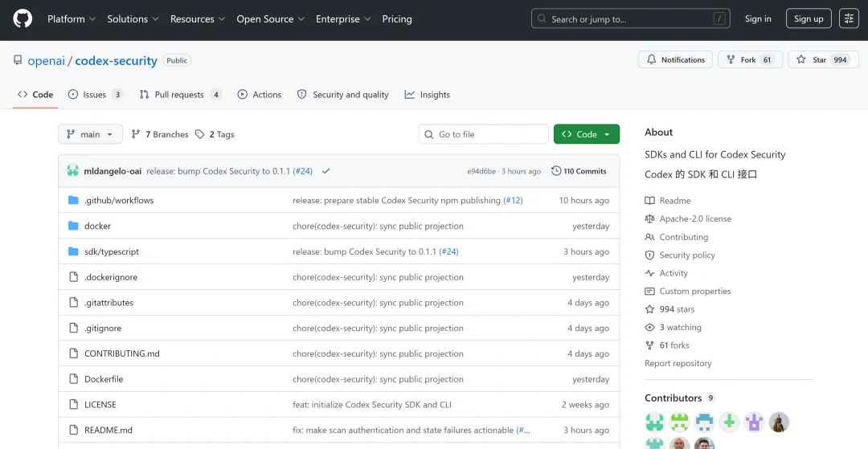Star the repository with the Star button
This screenshot has height=449, width=868.
823,59
